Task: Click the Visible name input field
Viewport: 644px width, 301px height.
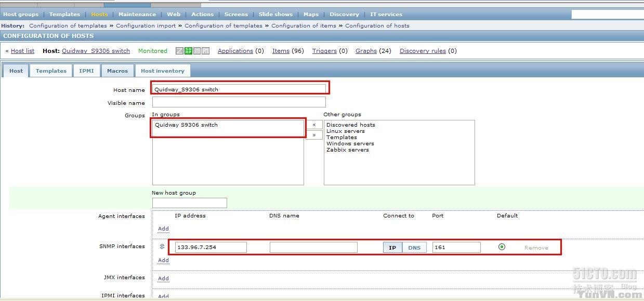Action: (x=239, y=102)
